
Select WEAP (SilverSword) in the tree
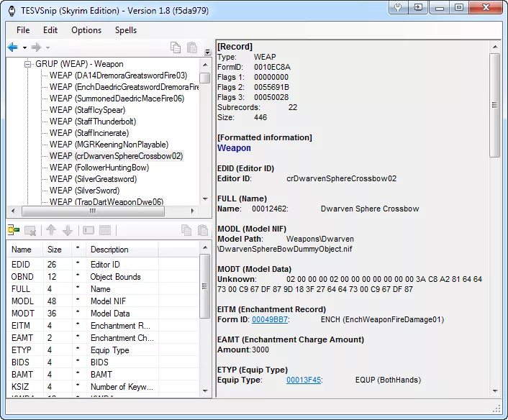pyautogui.click(x=84, y=191)
